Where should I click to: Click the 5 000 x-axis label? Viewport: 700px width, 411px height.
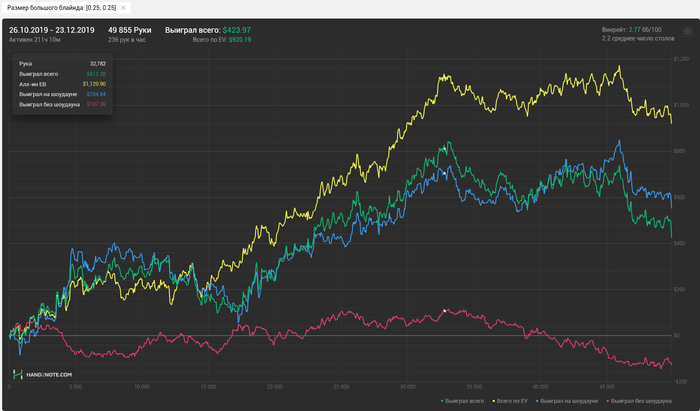75,387
